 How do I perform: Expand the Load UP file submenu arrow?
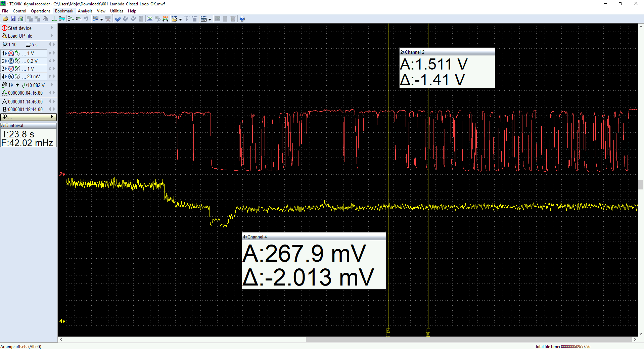pos(52,36)
